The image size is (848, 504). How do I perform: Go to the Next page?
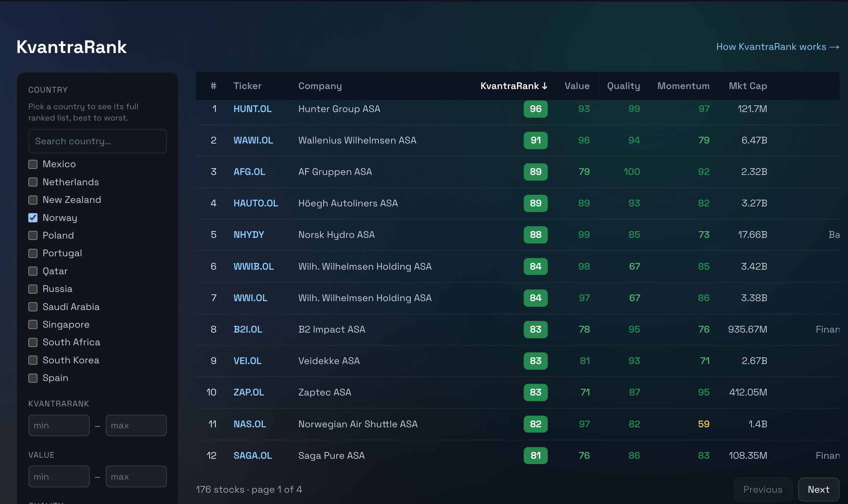click(819, 490)
